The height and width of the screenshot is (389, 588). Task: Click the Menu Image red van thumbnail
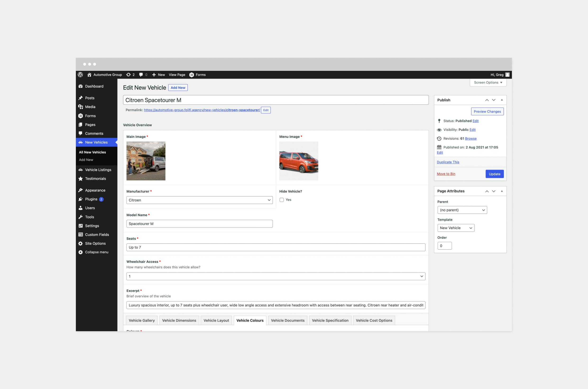299,161
